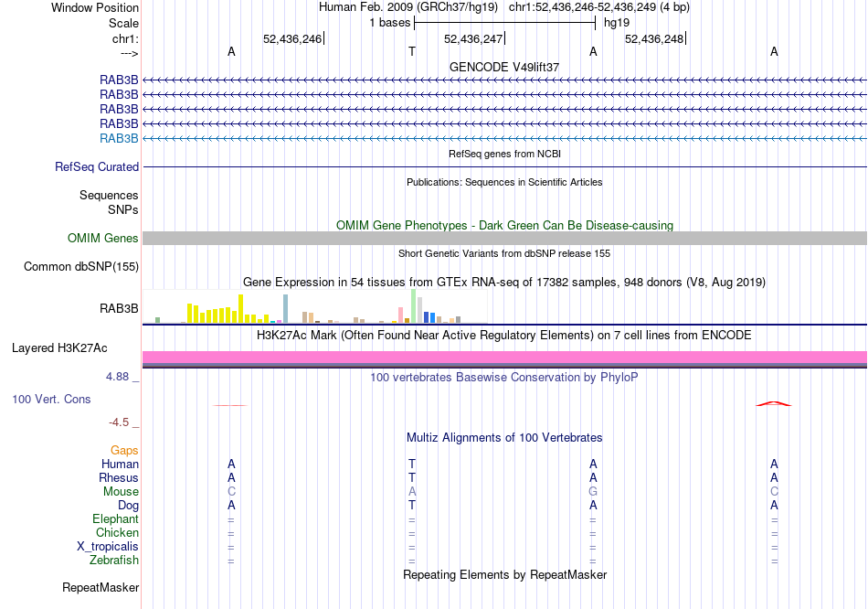Click the "Window Position" label

(x=95, y=7)
